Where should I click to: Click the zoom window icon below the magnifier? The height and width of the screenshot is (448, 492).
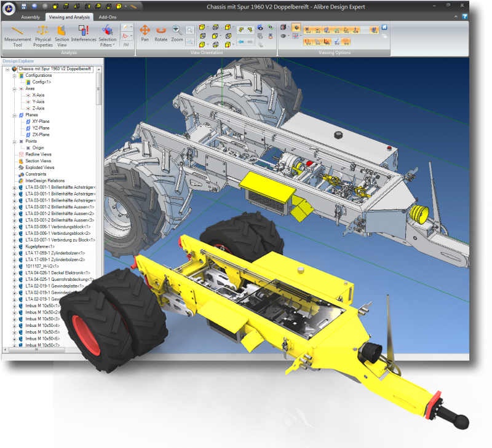pos(189,41)
